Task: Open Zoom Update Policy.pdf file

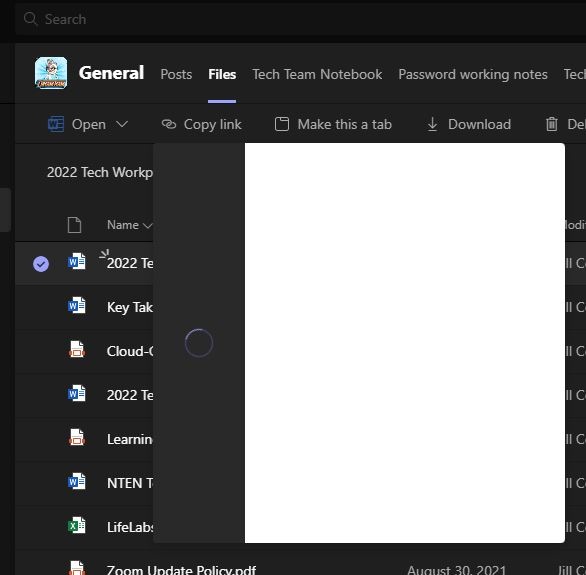Action: tap(181, 570)
